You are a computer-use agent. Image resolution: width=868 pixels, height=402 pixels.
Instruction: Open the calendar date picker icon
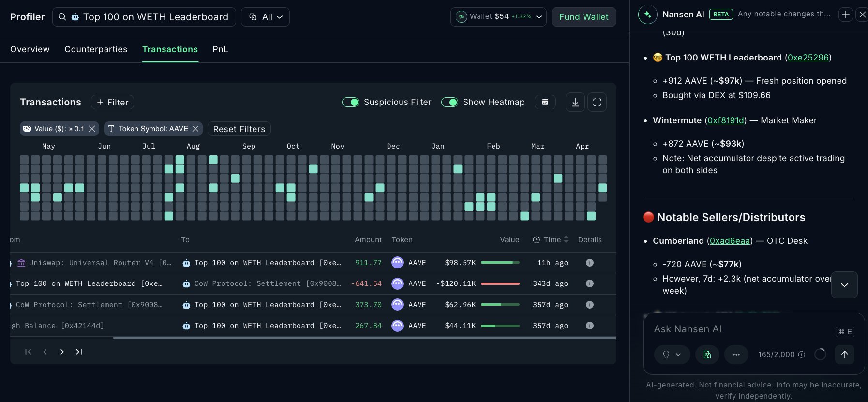pyautogui.click(x=545, y=102)
